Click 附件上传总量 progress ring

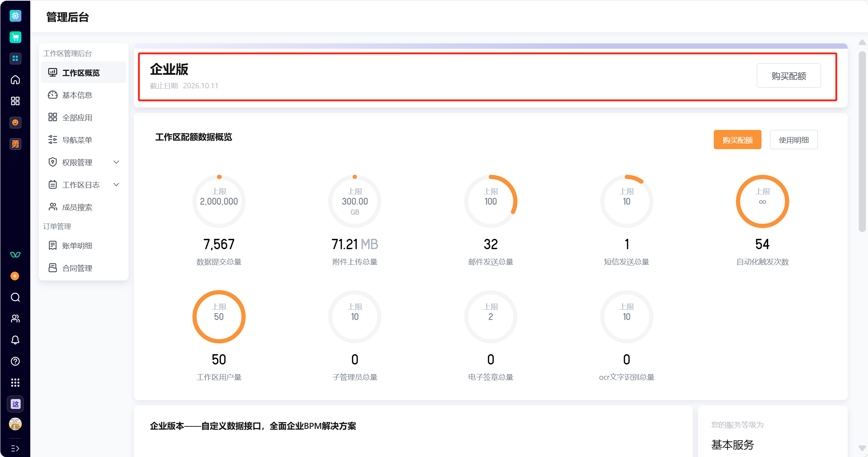[x=355, y=201]
